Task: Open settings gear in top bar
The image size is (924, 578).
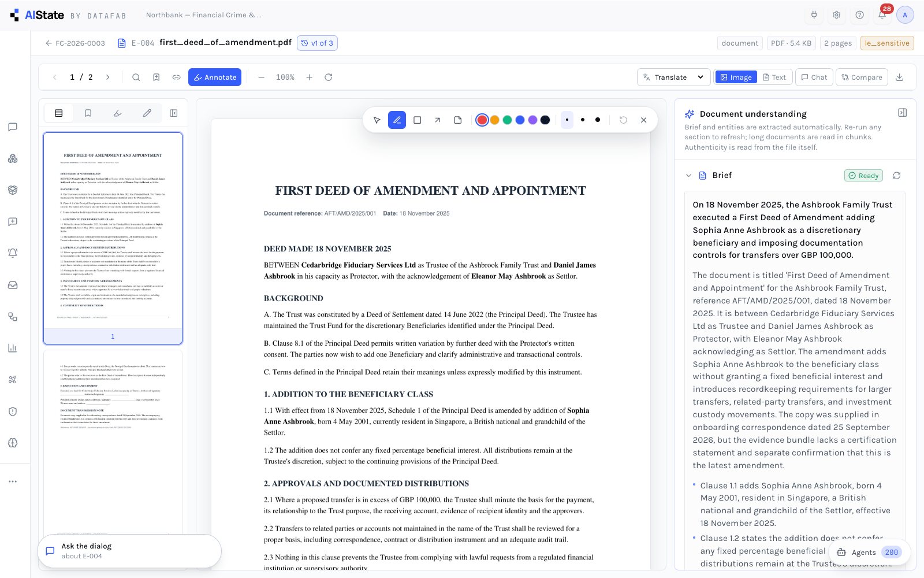Action: [x=836, y=15]
